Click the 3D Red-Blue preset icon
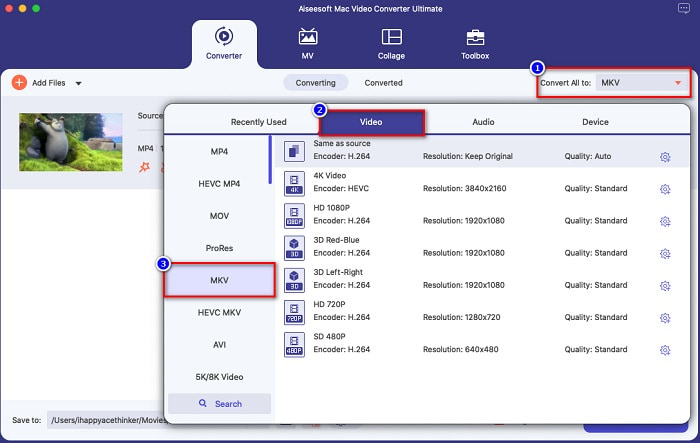This screenshot has width=700, height=443. tap(294, 248)
